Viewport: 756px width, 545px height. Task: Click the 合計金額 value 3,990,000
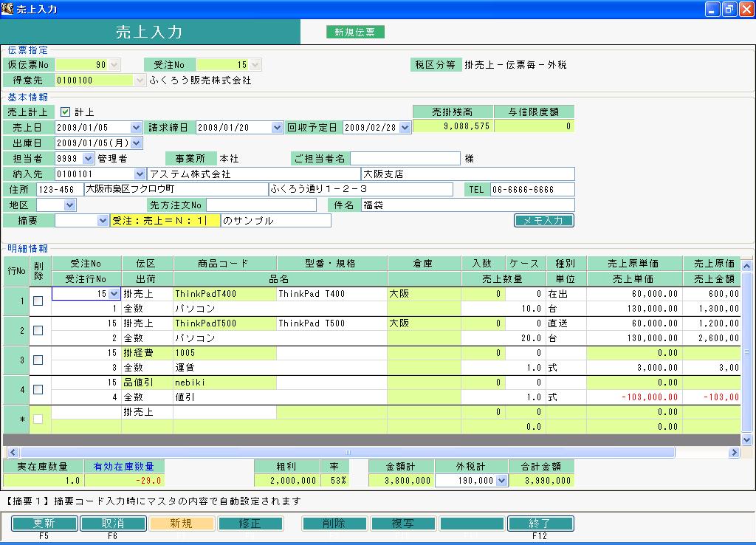point(541,480)
